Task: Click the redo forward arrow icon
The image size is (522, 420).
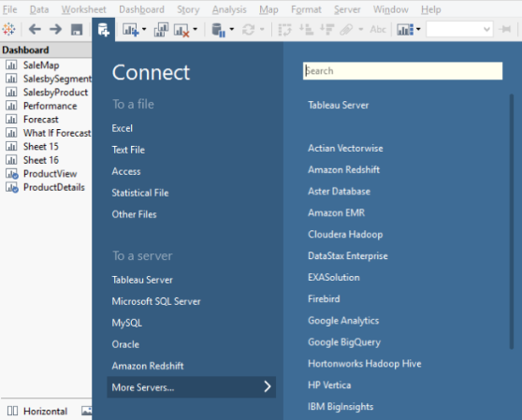Action: 55,29
